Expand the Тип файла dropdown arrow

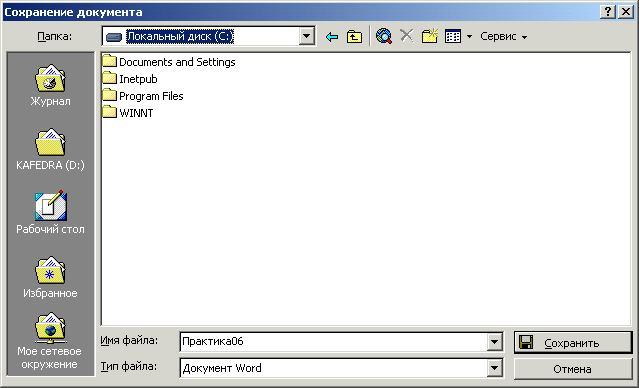pos(494,368)
